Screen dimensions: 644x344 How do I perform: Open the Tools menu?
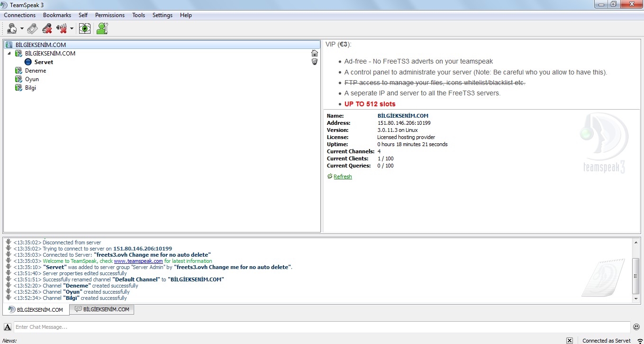(x=139, y=15)
